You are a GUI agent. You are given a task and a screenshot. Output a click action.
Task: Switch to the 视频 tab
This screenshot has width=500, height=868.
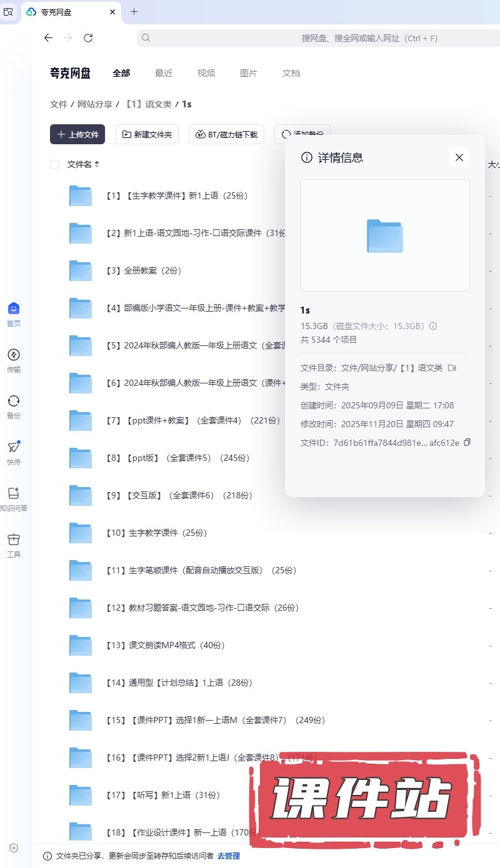(206, 73)
